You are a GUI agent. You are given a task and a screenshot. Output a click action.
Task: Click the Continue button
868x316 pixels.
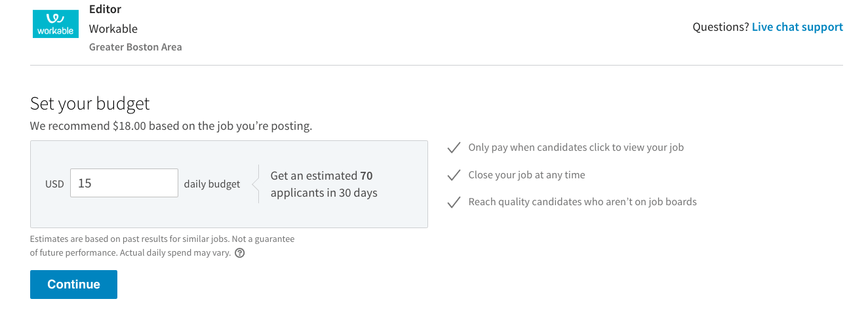coord(73,285)
